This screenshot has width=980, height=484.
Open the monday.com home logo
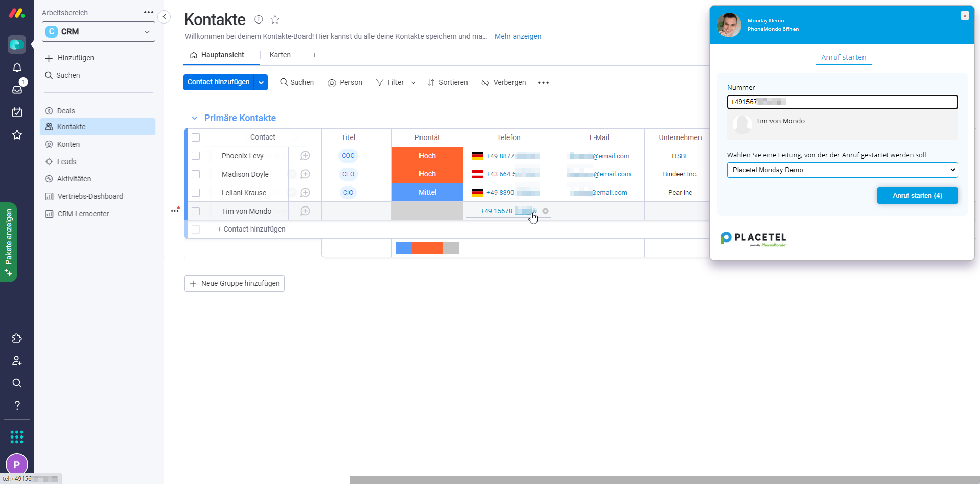coord(17,13)
